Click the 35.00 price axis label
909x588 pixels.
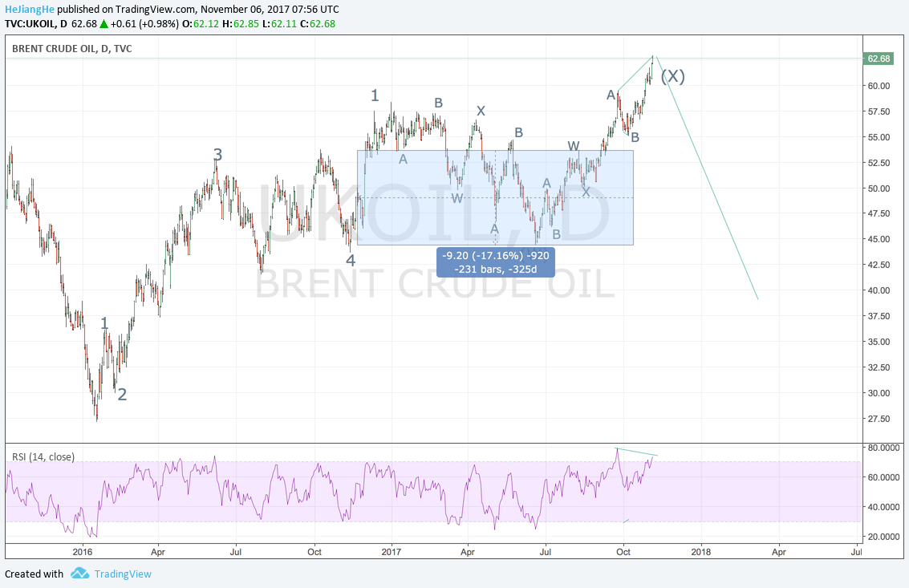(x=879, y=342)
